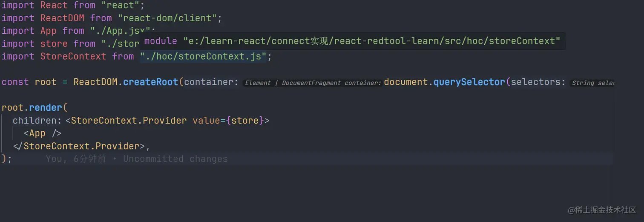Click the "Uncommitted changes" git blame annotation
Viewport: 644px width, 222px height.
(x=175, y=159)
